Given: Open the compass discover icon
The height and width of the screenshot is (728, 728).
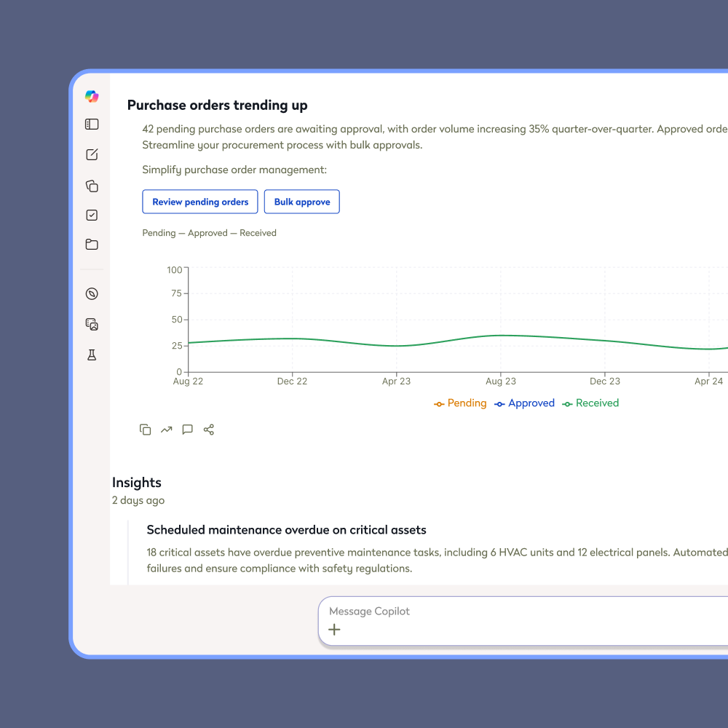Looking at the screenshot, I should tap(92, 294).
